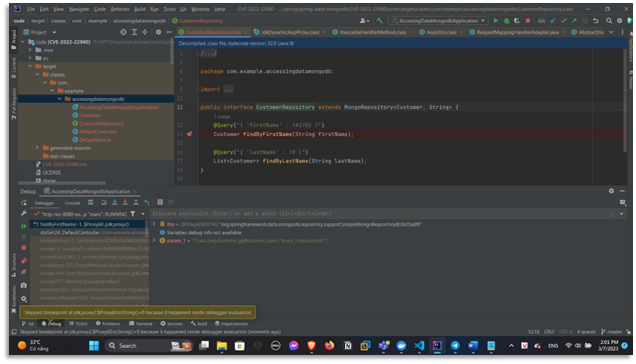
Task: Click Select Opened File icon in Project panel
Action: point(123,32)
